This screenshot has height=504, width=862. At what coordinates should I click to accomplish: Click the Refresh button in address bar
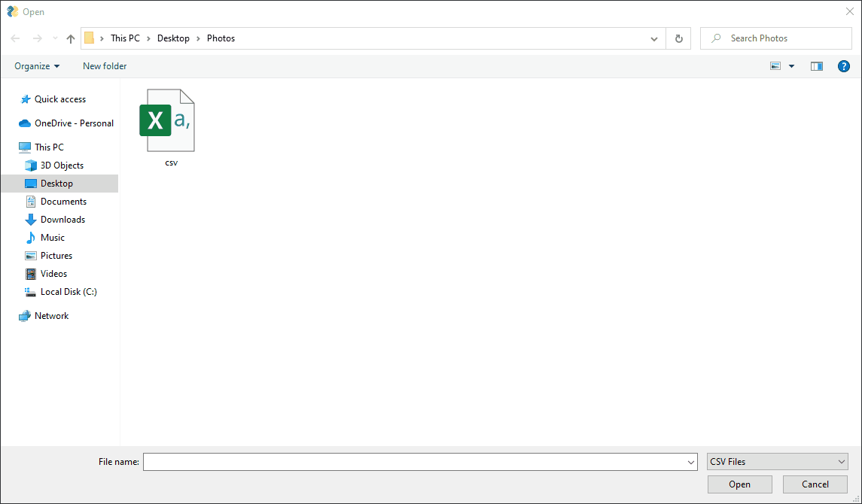click(x=679, y=38)
